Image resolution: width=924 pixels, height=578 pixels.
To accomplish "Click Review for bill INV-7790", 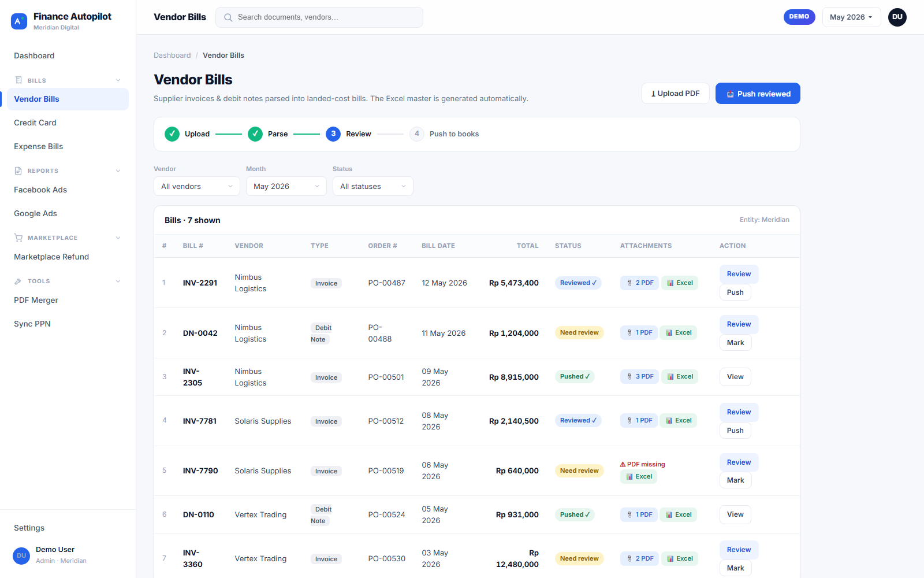I will click(739, 462).
